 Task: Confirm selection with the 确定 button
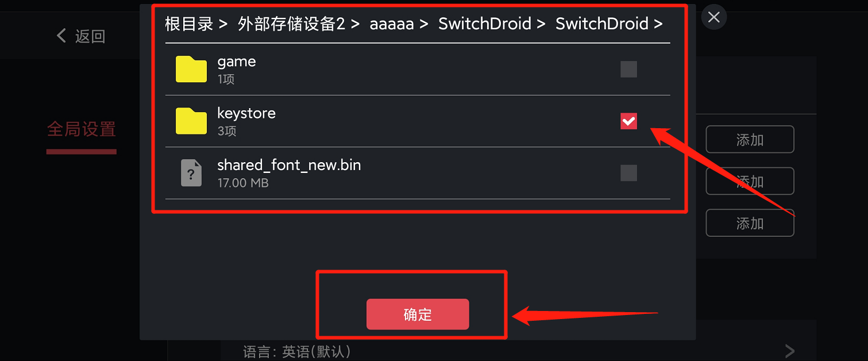[418, 314]
